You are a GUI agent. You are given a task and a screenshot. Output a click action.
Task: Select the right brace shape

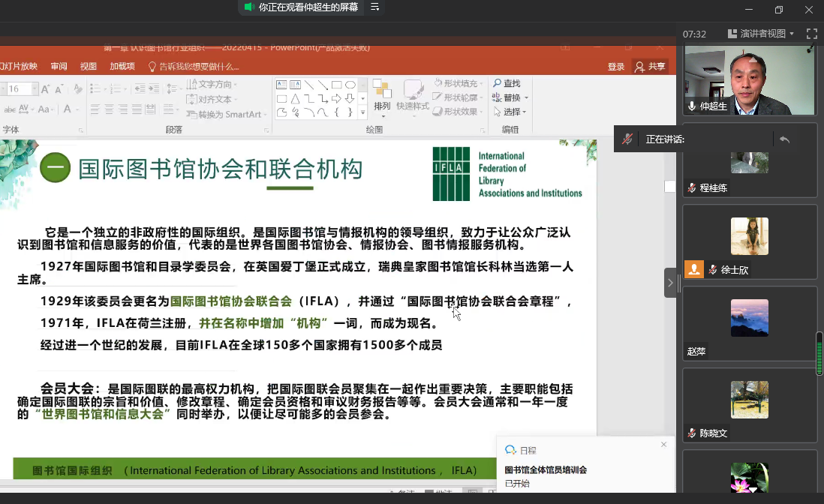click(350, 112)
